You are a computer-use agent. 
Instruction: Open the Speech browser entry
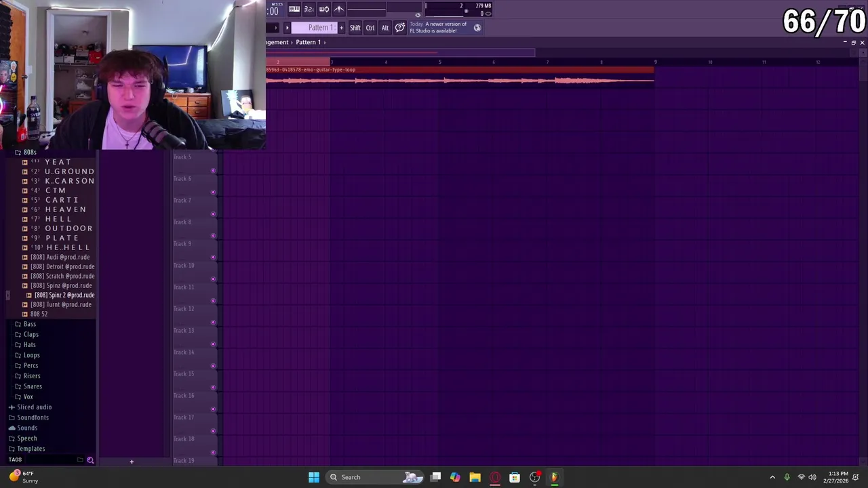pyautogui.click(x=23, y=439)
